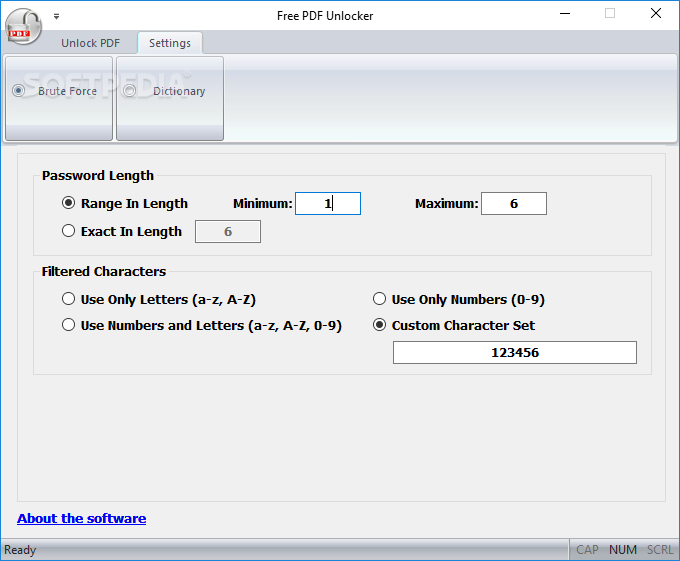Select Use Only Letters (a-z, A-Z)
The width and height of the screenshot is (680, 561).
coord(159,299)
